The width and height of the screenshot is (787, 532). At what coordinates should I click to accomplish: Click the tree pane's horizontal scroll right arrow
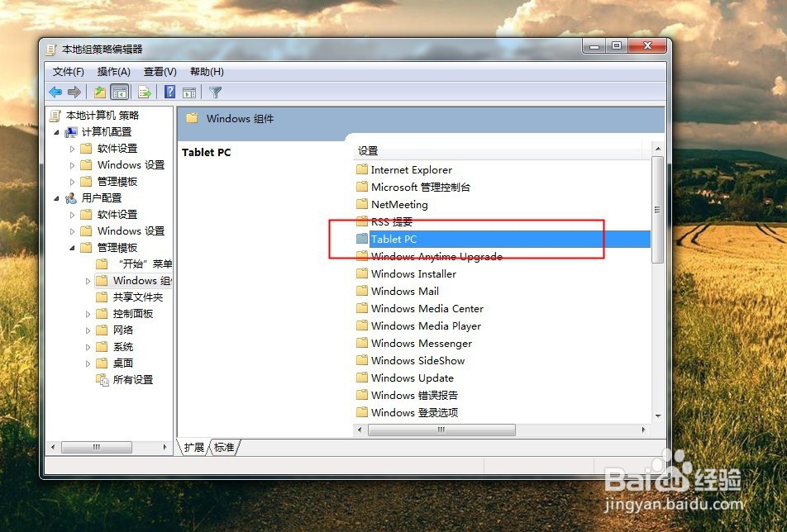point(165,447)
